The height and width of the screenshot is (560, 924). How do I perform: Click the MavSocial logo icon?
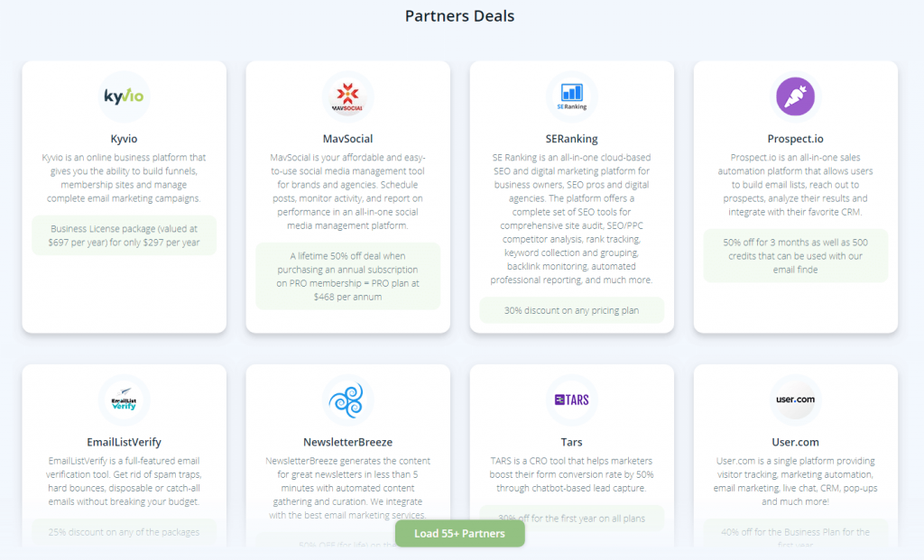[347, 96]
